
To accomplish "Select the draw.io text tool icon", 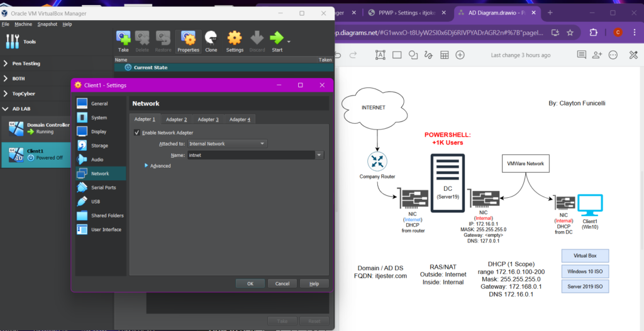I will click(380, 55).
